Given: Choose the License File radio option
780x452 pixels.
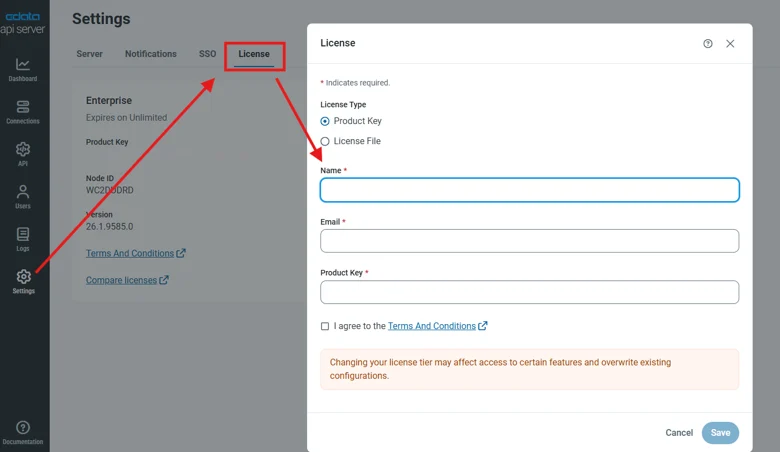Looking at the screenshot, I should click(325, 141).
